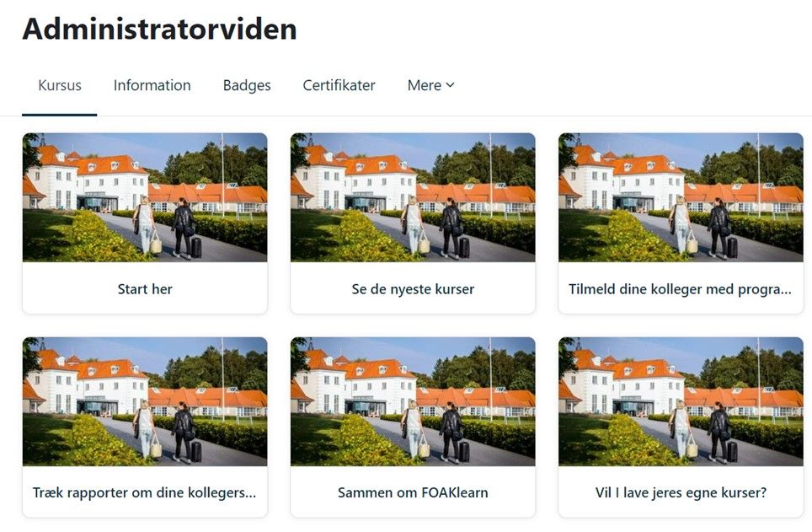
Task: Click 'Tilmeld dine kolleger med progra...' title
Action: pyautogui.click(x=680, y=289)
